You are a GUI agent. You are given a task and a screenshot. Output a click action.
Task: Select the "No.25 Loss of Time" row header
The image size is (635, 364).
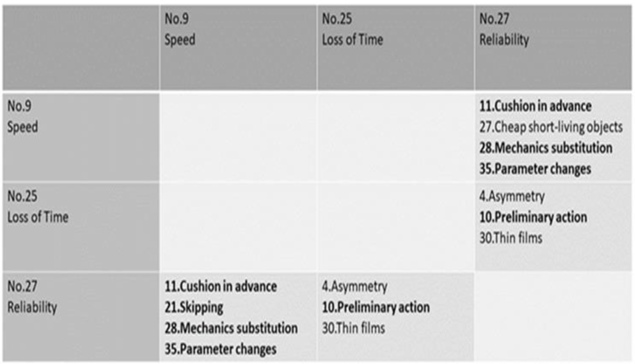pos(37,206)
